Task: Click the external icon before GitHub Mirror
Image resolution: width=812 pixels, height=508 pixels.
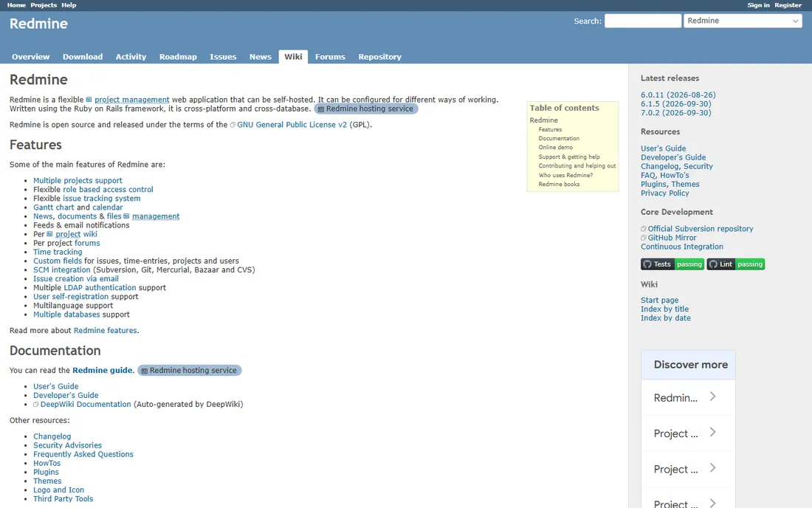Action: [644, 238]
